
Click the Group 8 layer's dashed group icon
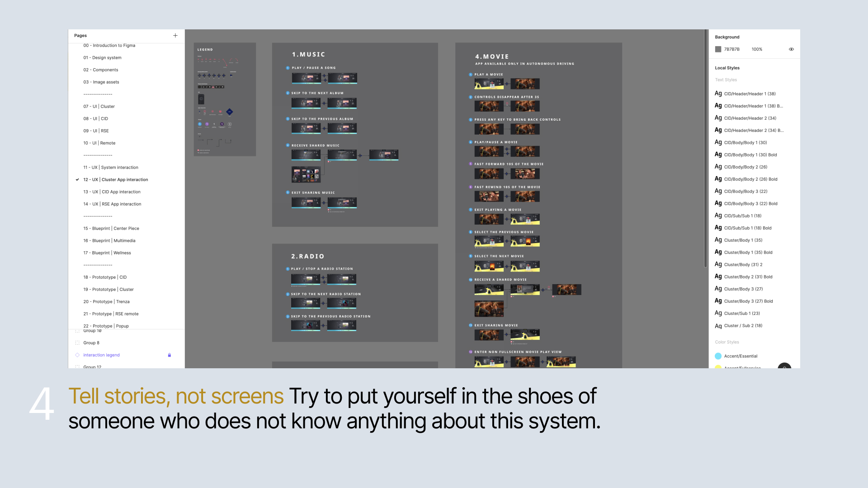[x=77, y=343]
